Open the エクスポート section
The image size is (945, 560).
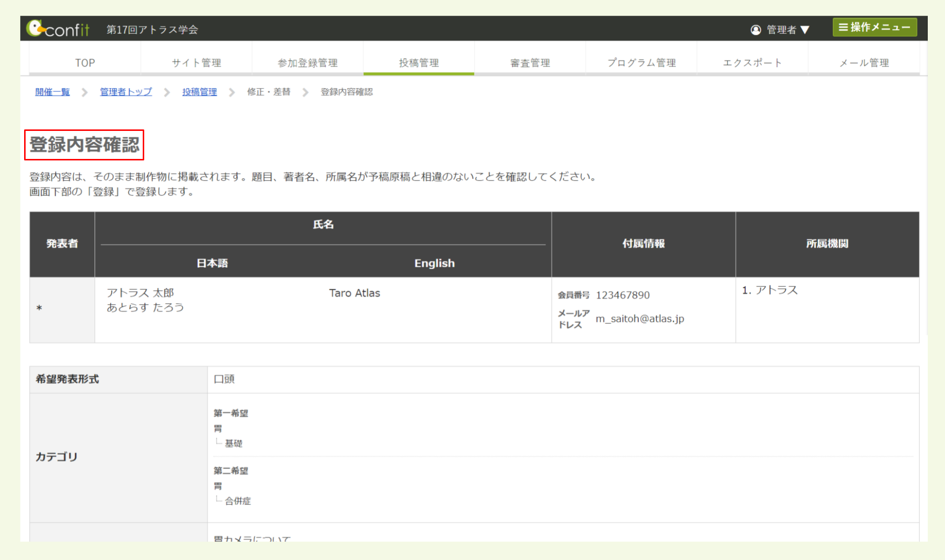pyautogui.click(x=753, y=62)
